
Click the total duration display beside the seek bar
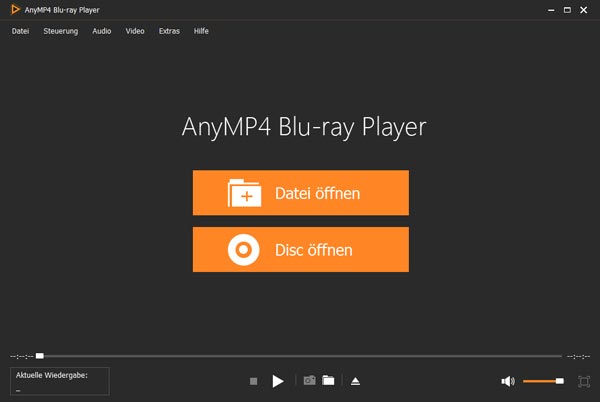578,356
